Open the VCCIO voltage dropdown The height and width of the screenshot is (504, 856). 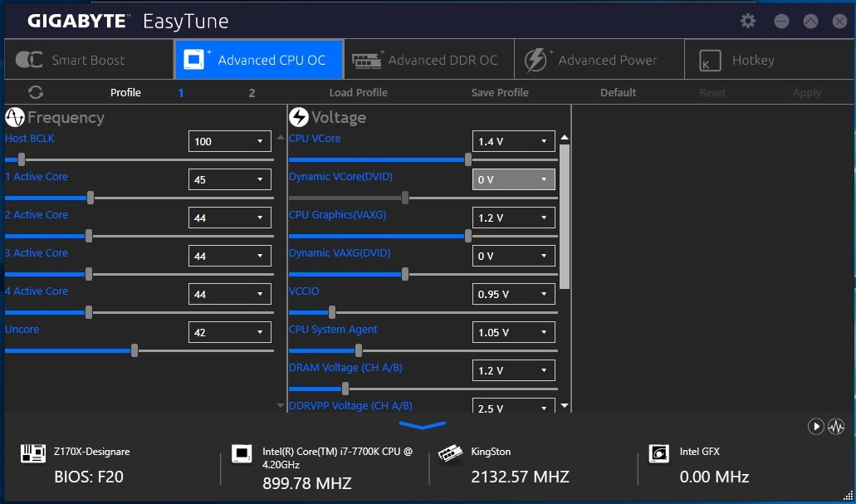[514, 294]
